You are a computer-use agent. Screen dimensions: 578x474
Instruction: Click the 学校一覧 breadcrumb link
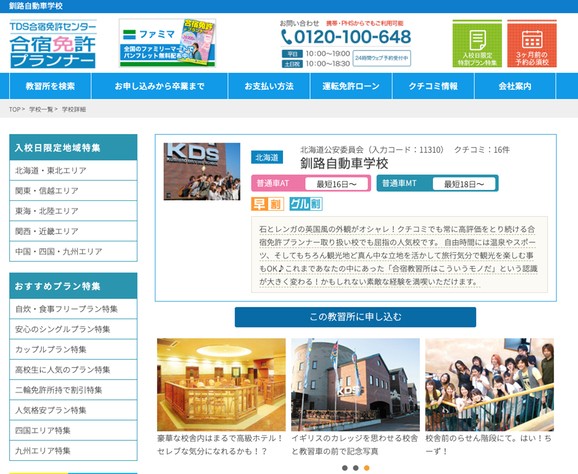pos(41,109)
